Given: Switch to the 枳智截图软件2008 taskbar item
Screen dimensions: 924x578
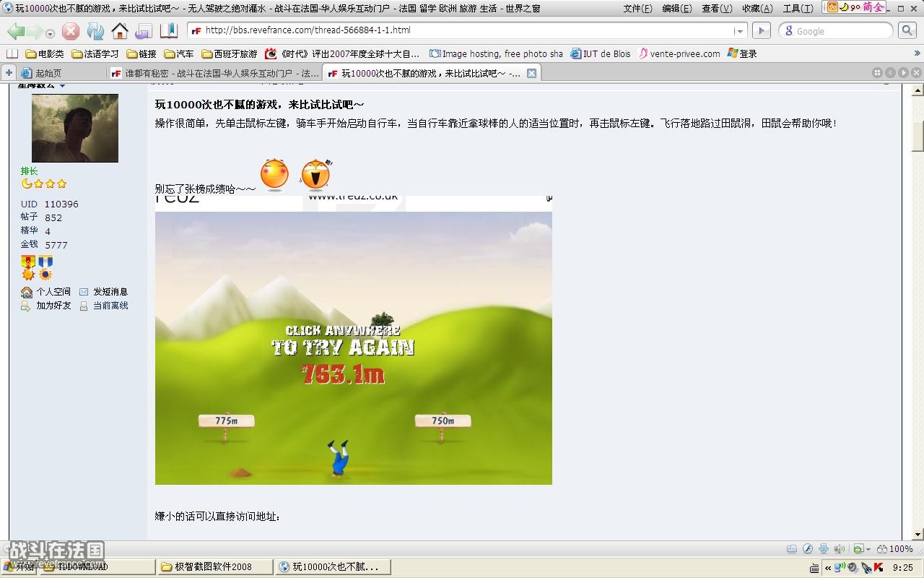Looking at the screenshot, I should (x=216, y=566).
